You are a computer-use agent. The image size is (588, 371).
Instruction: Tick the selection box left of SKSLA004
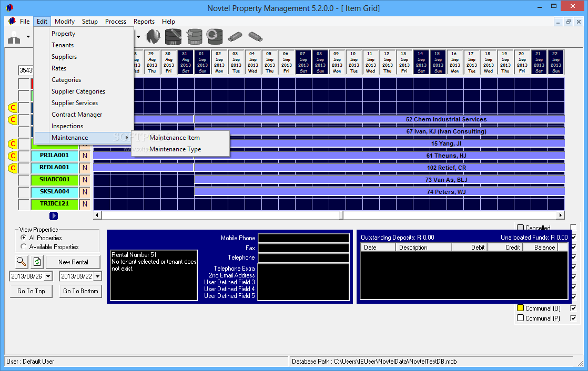[24, 192]
